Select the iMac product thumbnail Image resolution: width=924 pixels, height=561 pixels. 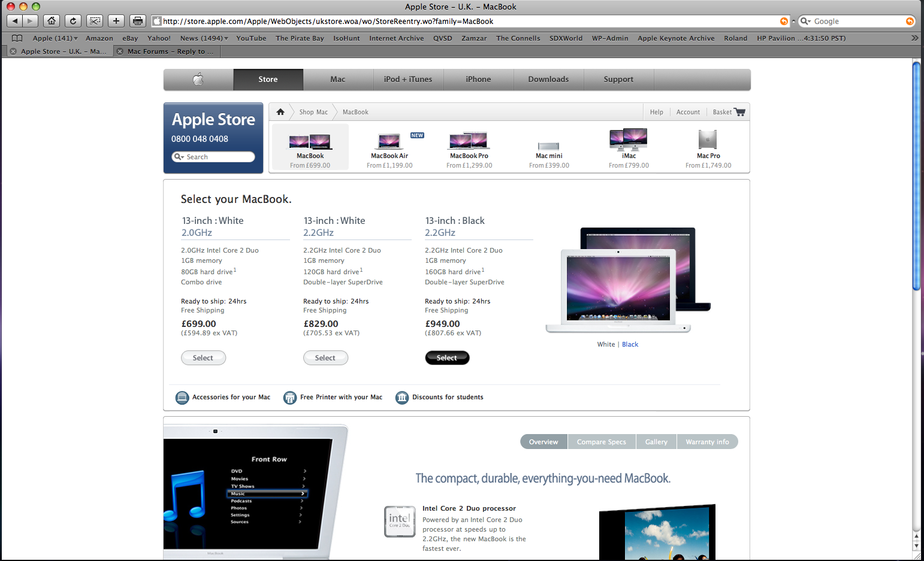[629, 139]
